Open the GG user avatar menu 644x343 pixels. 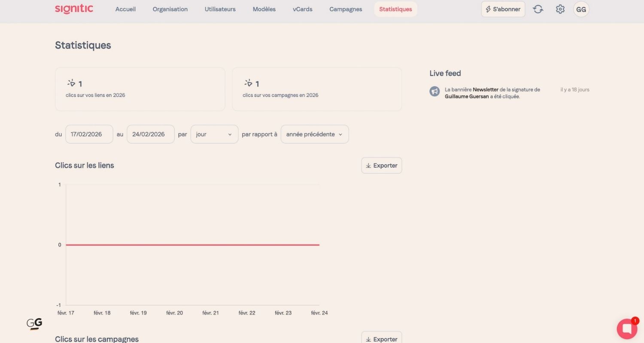click(x=581, y=9)
